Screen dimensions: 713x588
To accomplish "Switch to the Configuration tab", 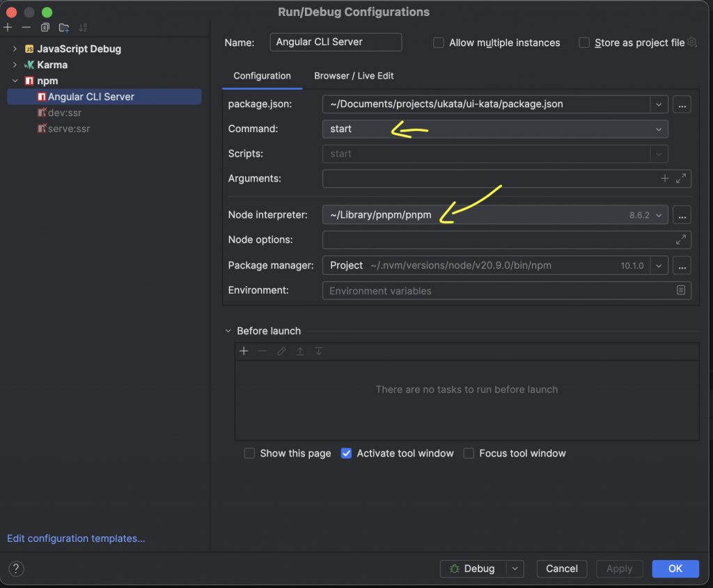I will 262,76.
